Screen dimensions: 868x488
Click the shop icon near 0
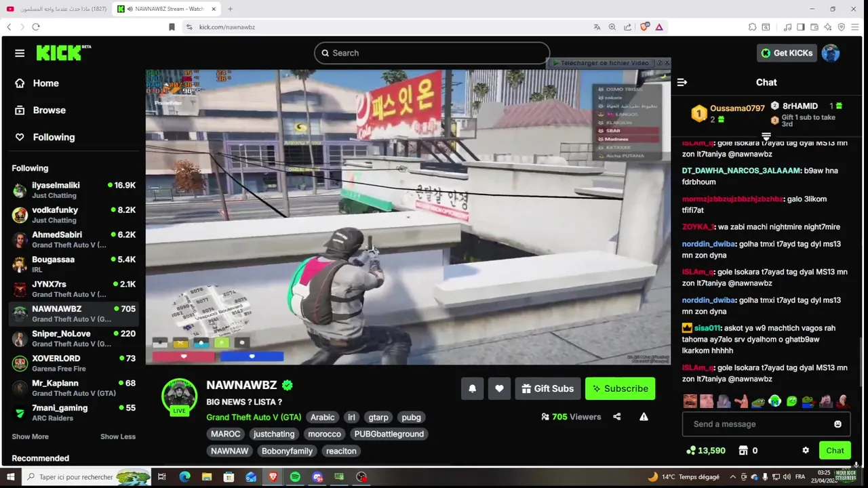(743, 450)
